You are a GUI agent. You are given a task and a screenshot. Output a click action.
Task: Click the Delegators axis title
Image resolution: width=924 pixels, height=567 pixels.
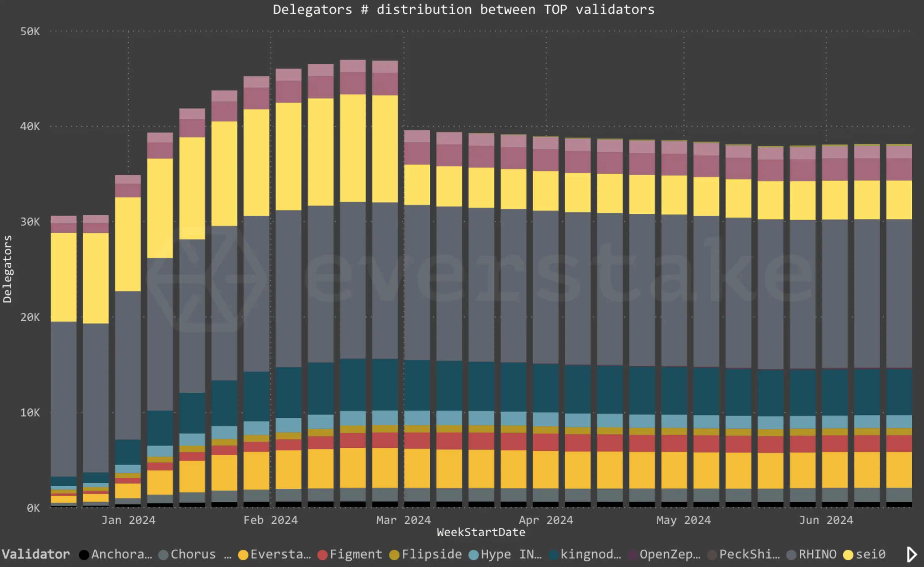7,269
